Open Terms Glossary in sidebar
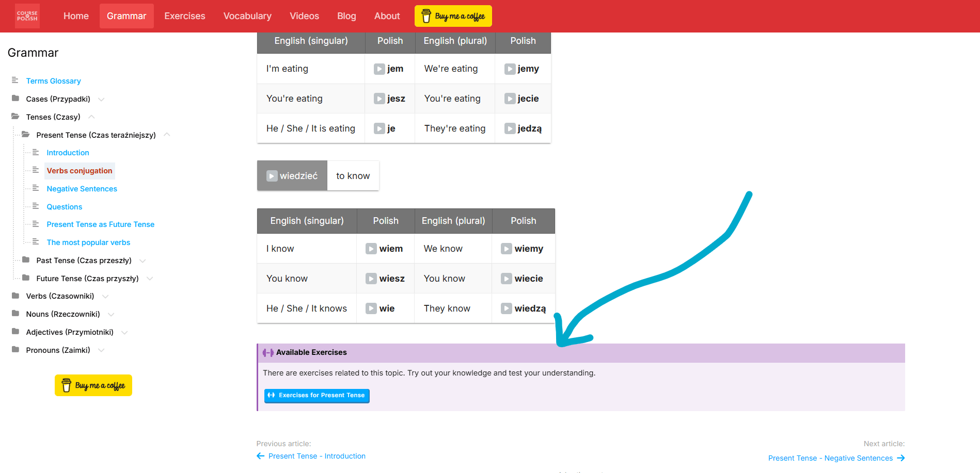Image resolution: width=980 pixels, height=473 pixels. point(53,81)
